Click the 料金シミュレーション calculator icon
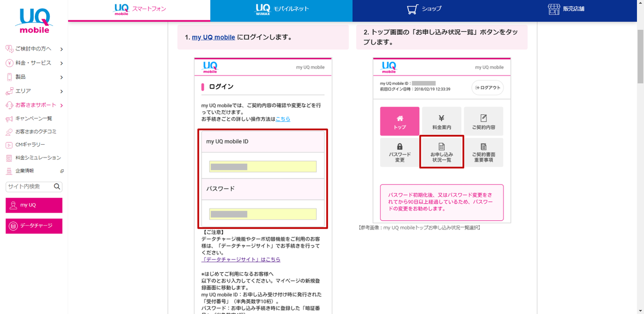Image resolution: width=644 pixels, height=314 pixels. pyautogui.click(x=9, y=158)
